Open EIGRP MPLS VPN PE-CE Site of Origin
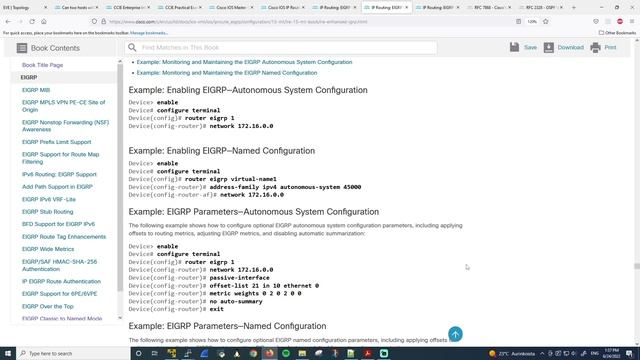Viewport: 640px width, 360px height. (63, 106)
